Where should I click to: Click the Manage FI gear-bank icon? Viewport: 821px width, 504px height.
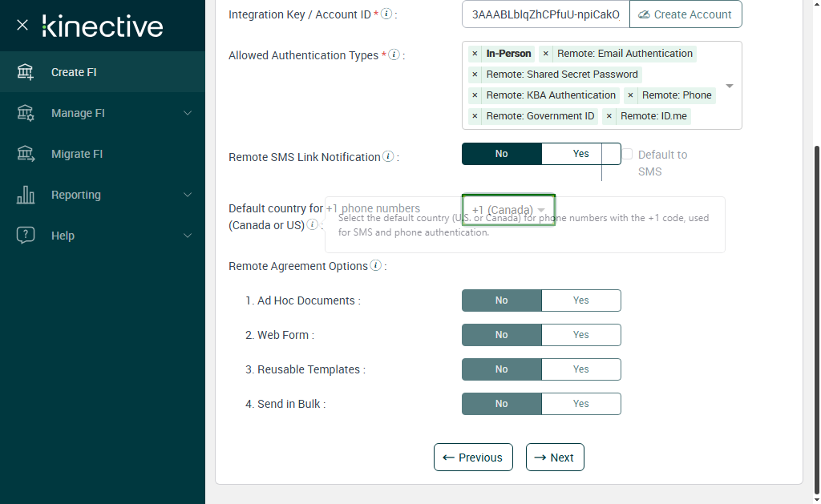click(26, 113)
